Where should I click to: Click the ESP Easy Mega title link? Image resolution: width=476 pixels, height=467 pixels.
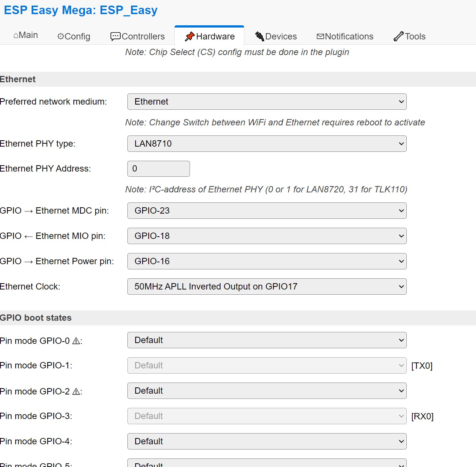pyautogui.click(x=81, y=10)
